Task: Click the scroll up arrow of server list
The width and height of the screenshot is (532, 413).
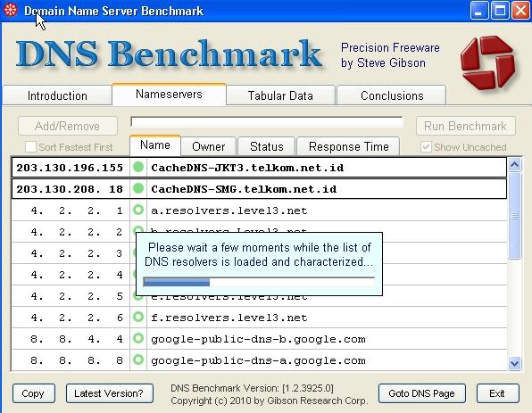Action: 515,165
